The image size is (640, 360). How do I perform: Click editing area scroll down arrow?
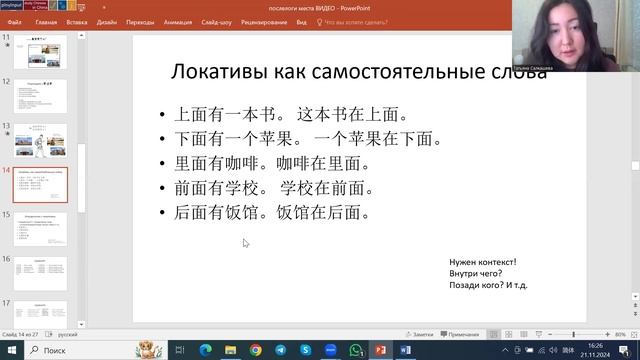click(x=635, y=297)
